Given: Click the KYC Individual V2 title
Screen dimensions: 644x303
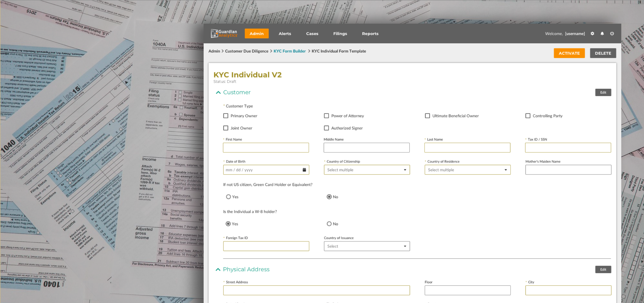Looking at the screenshot, I should [x=248, y=75].
